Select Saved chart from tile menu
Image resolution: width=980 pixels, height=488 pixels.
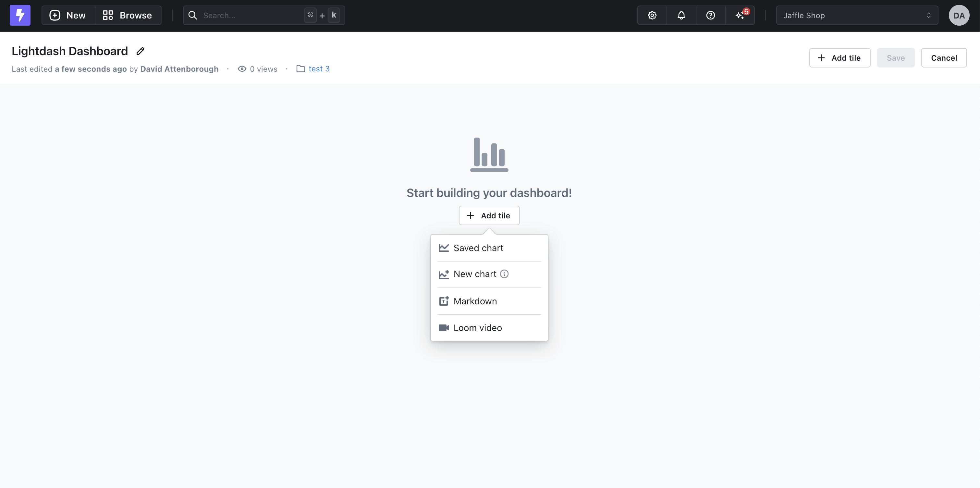(478, 248)
